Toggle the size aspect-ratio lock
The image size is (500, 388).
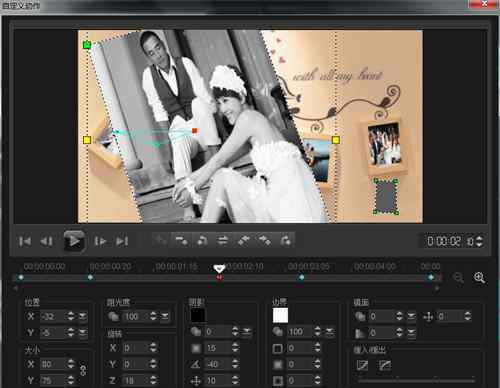point(83,371)
